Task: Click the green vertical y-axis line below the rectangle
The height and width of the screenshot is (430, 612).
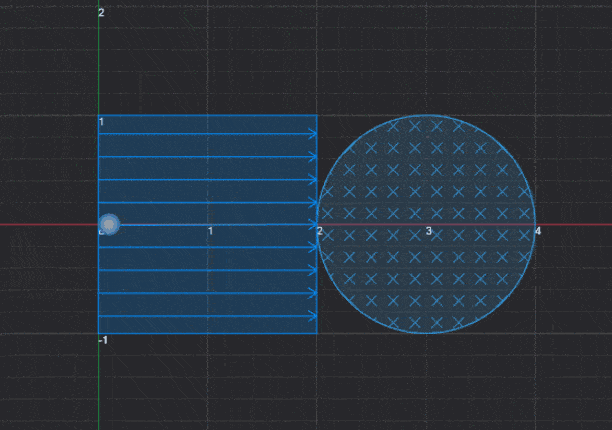Action: pos(99,385)
